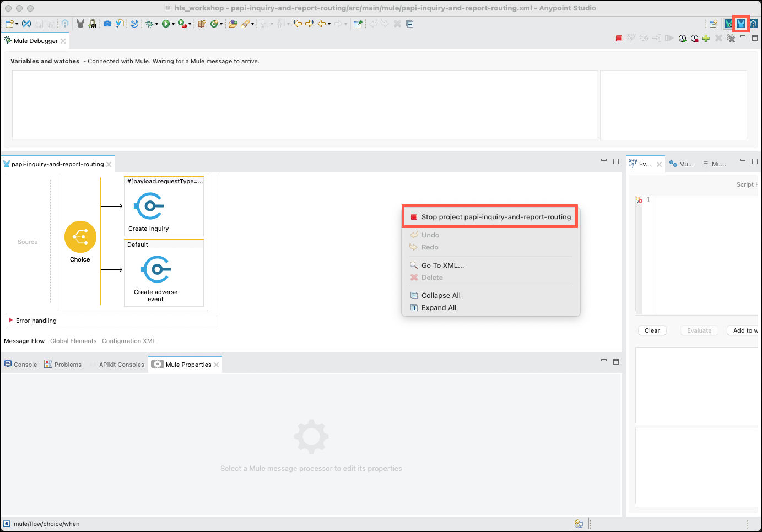The image size is (762, 532).
Task: Maximize the Mule Debugger view
Action: [x=755, y=37]
